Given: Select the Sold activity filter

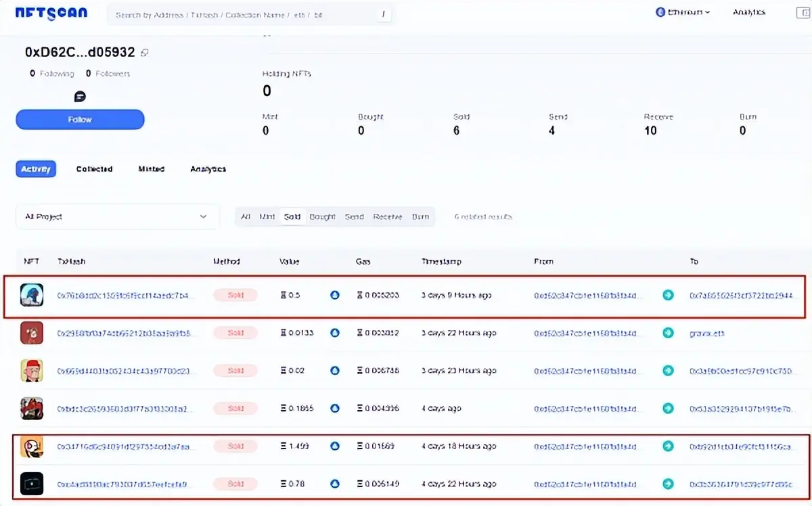Looking at the screenshot, I should (292, 217).
